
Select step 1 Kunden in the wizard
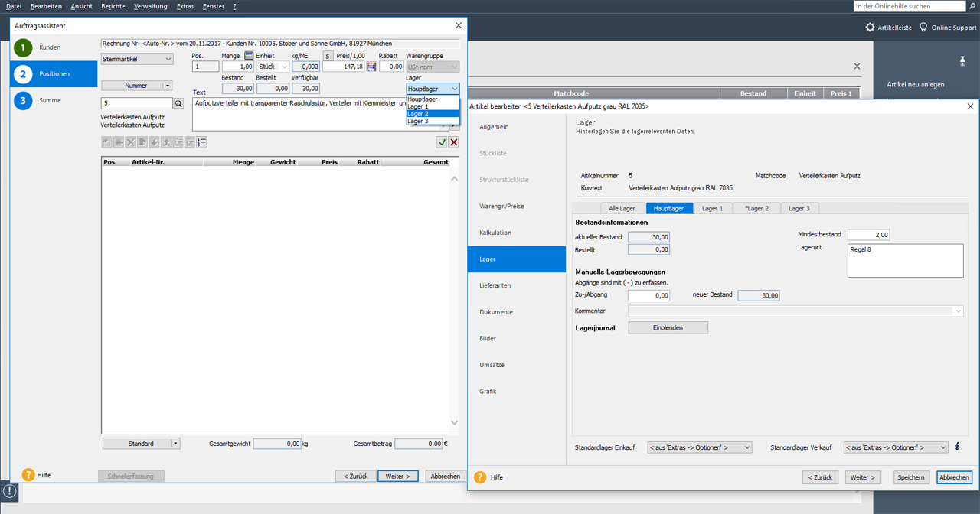click(54, 47)
